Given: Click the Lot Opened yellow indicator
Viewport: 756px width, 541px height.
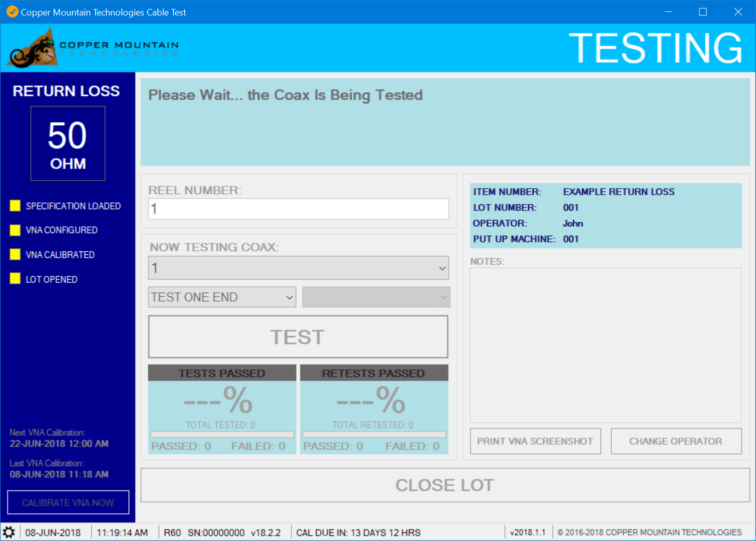Looking at the screenshot, I should click(x=15, y=279).
